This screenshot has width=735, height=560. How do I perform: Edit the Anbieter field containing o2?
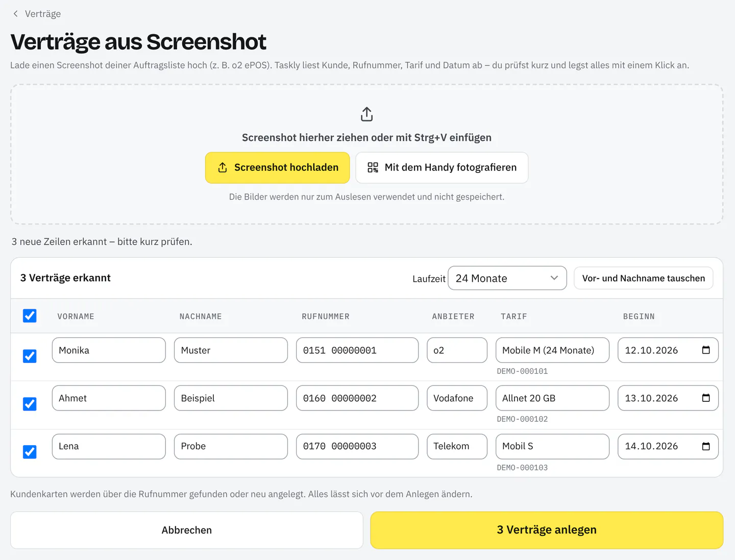[457, 350]
